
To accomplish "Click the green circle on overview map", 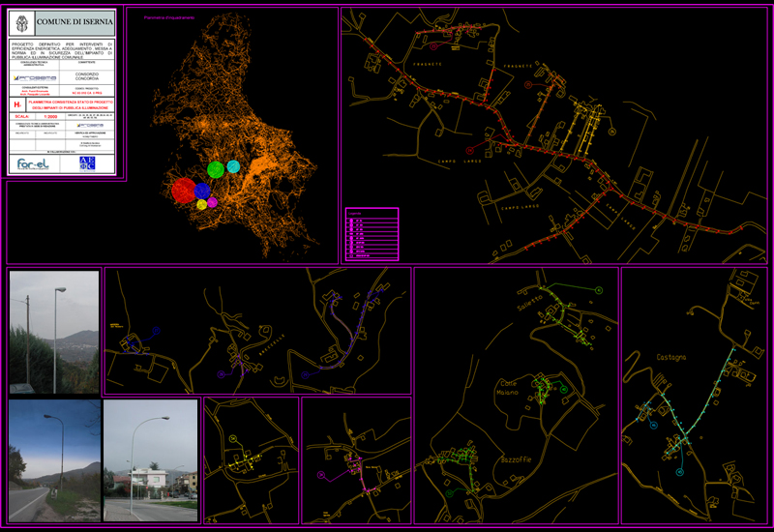I will pyautogui.click(x=216, y=170).
